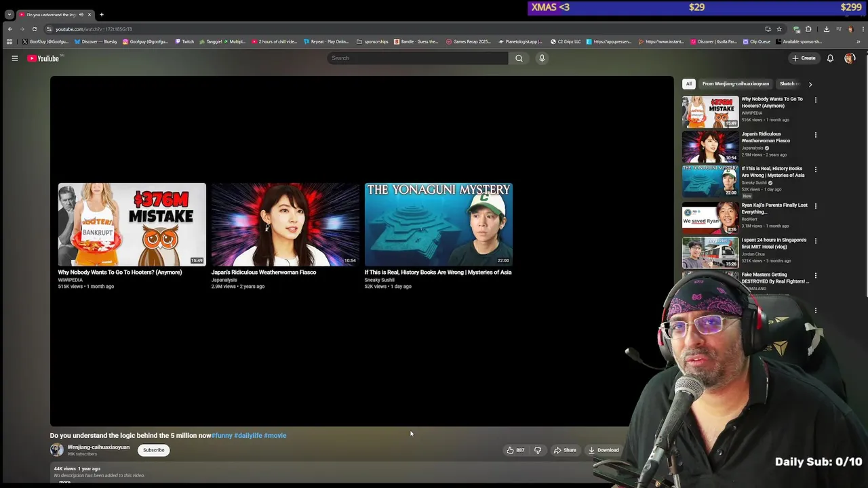Screen dimensions: 868x488
Task: Click the Download button
Action: (604, 450)
